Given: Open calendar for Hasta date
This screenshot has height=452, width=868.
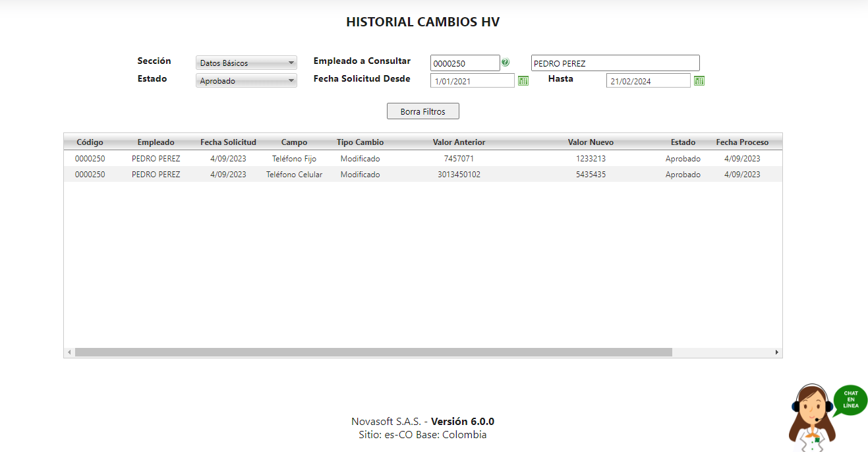Looking at the screenshot, I should (699, 80).
